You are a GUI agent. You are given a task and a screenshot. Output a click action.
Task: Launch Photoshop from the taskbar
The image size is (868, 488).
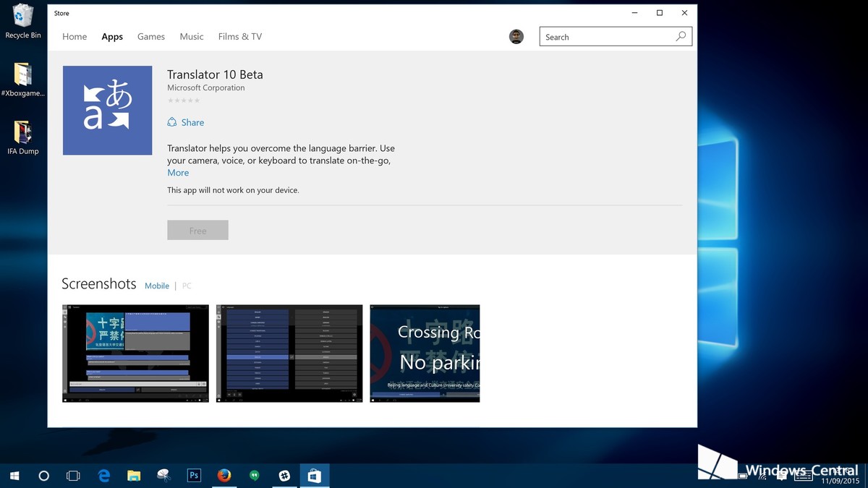pos(193,476)
